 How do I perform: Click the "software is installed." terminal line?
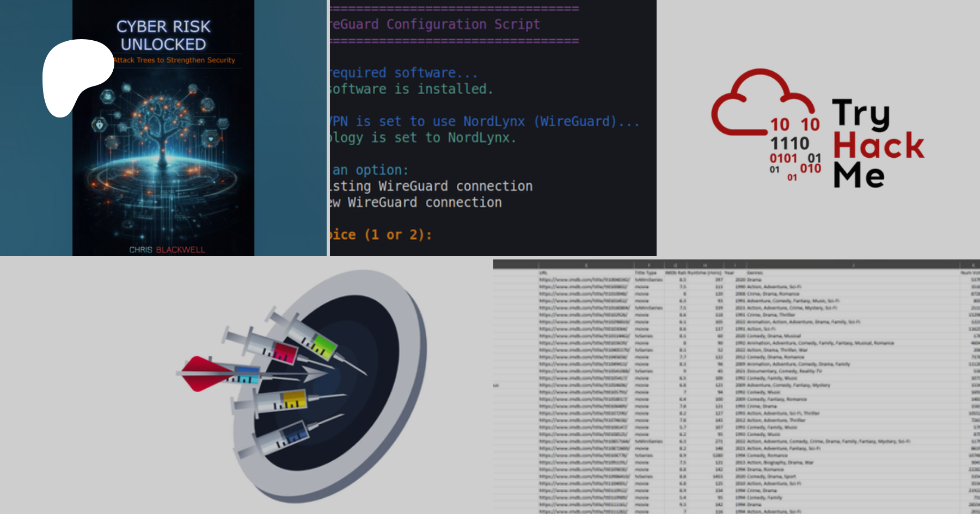412,89
